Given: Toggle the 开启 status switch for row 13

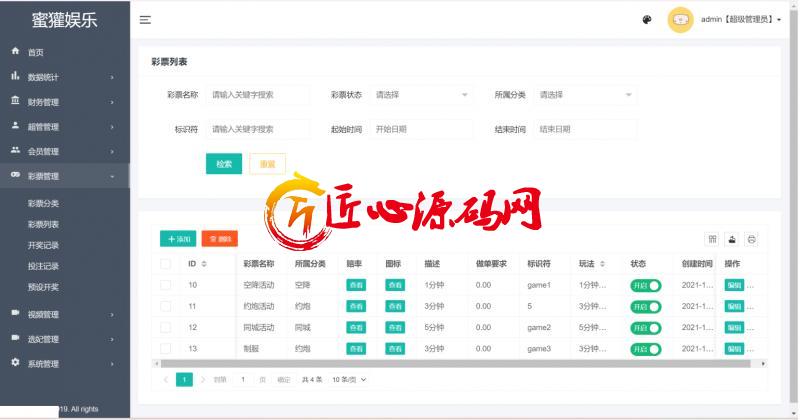Looking at the screenshot, I should point(646,349).
